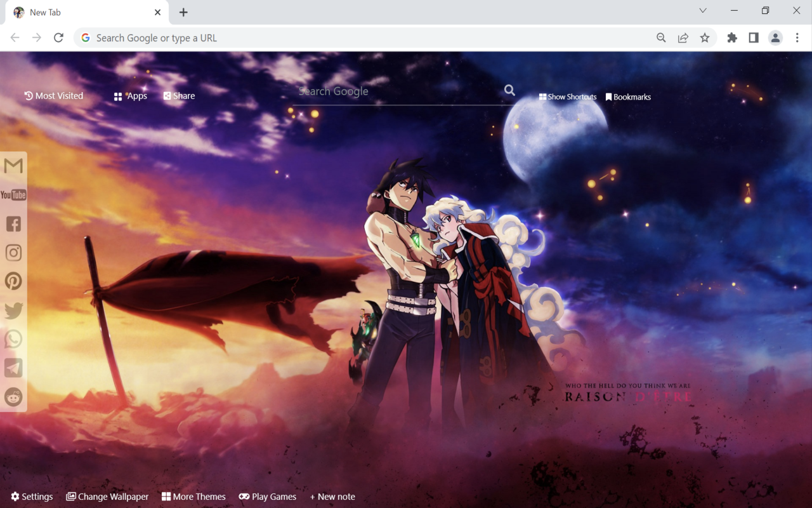Screen dimensions: 812x508
Task: Reload the current page
Action: tap(58, 38)
